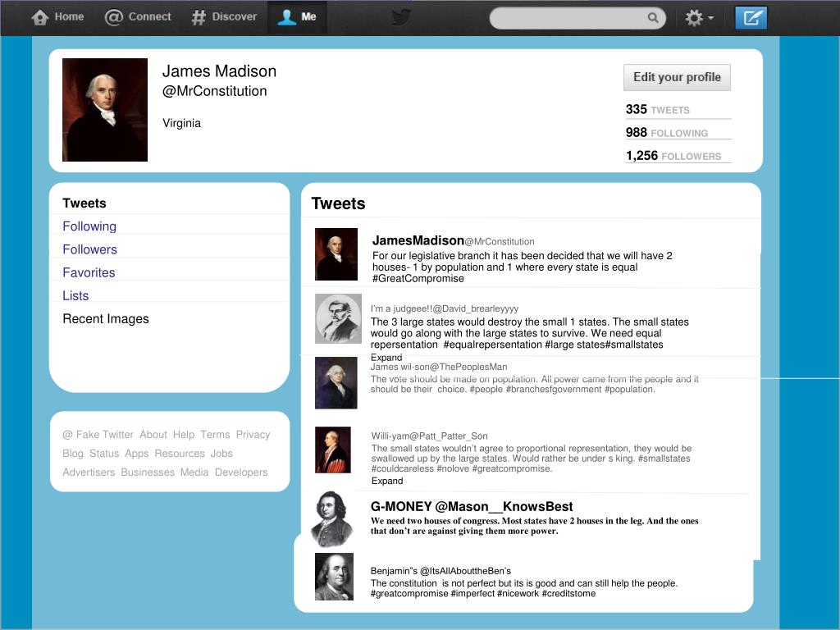
Task: Click the Jobs footer link
Action: point(221,453)
